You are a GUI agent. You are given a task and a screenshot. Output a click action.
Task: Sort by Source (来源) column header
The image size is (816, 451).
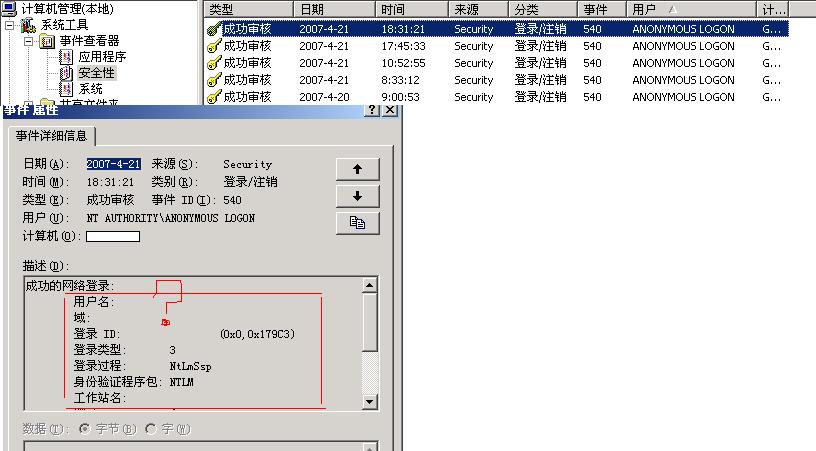click(478, 9)
